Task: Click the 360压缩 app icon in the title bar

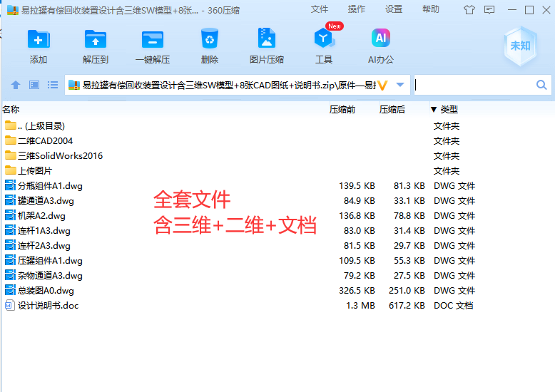Action: [x=13, y=10]
